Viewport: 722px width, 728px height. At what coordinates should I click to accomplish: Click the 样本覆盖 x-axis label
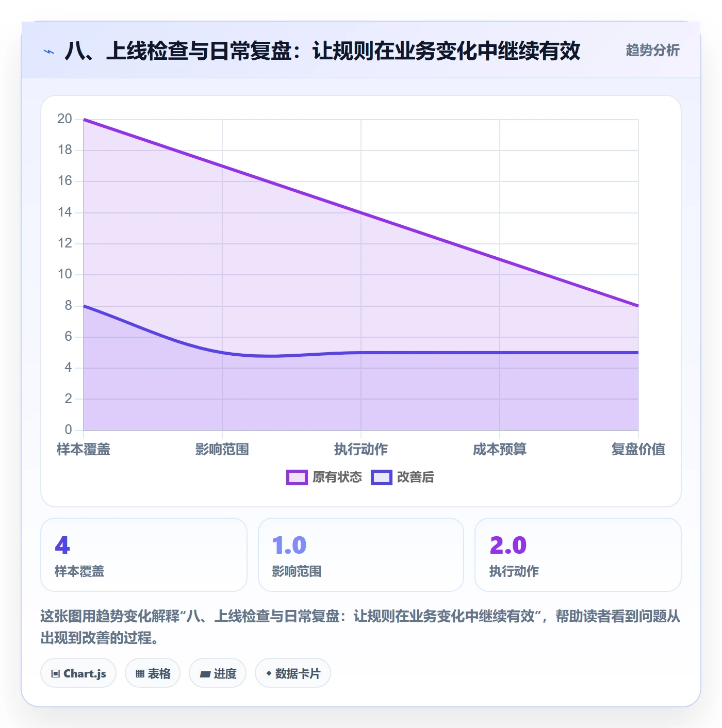[84, 450]
